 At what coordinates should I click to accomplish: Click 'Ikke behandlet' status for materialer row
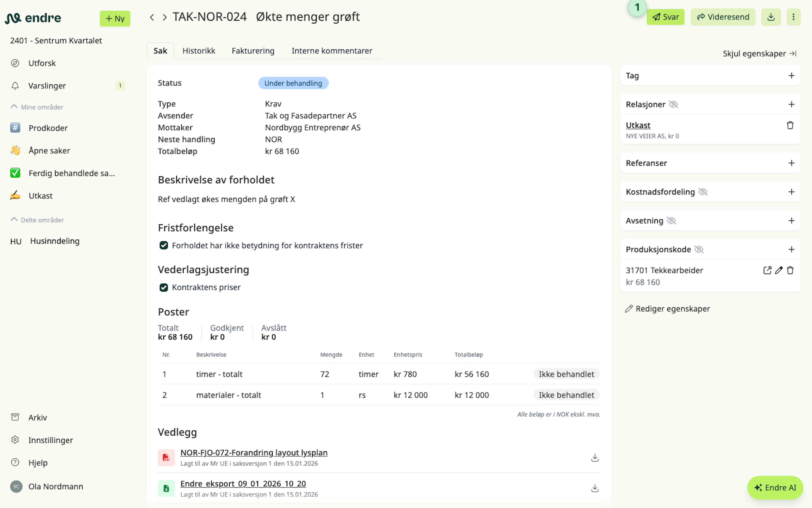(566, 395)
